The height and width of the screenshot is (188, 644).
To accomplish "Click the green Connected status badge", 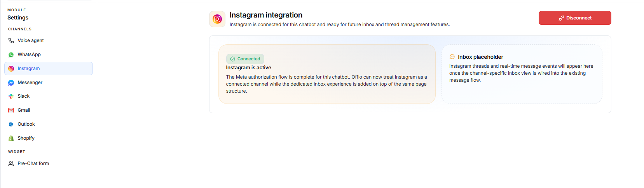I will click(x=245, y=59).
